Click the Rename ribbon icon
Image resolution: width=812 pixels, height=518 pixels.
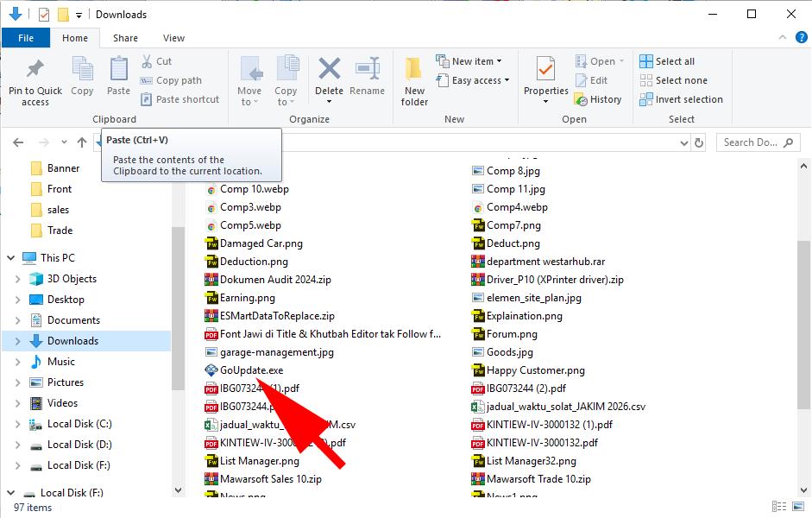(367, 70)
